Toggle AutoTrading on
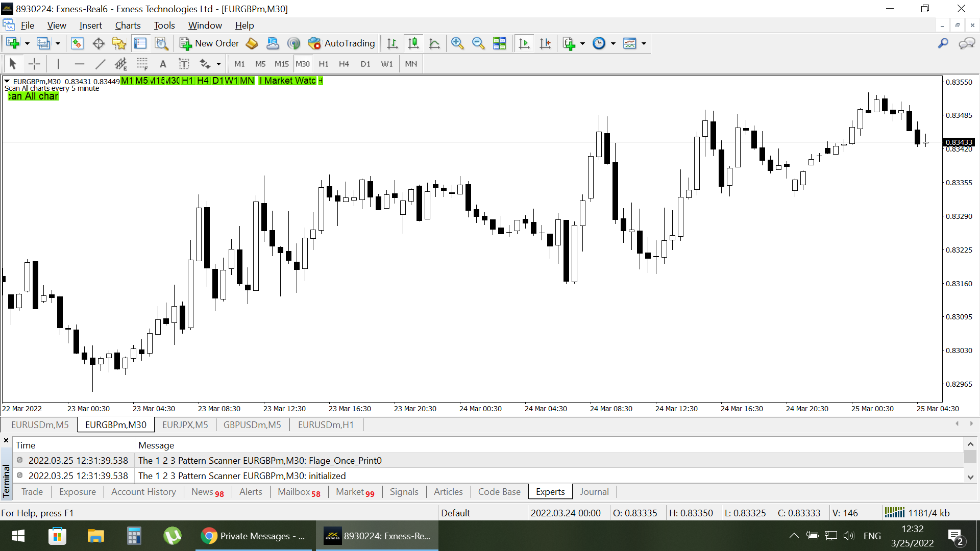This screenshot has height=551, width=980. [342, 43]
